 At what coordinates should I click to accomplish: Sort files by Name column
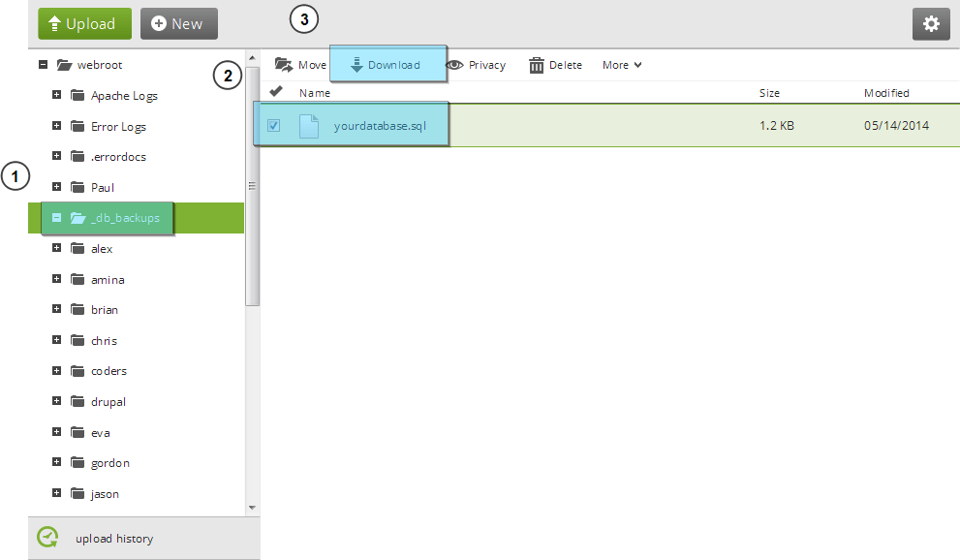click(x=315, y=93)
